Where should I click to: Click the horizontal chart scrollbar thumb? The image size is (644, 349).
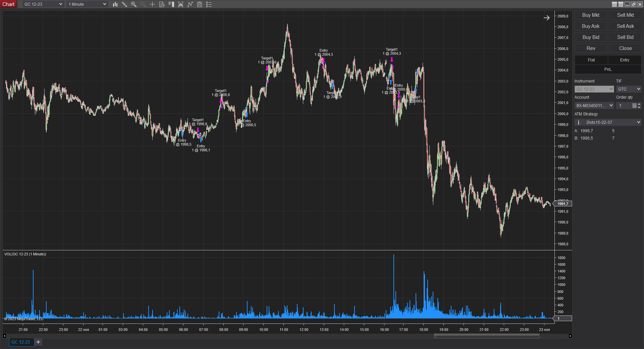[x=486, y=336]
